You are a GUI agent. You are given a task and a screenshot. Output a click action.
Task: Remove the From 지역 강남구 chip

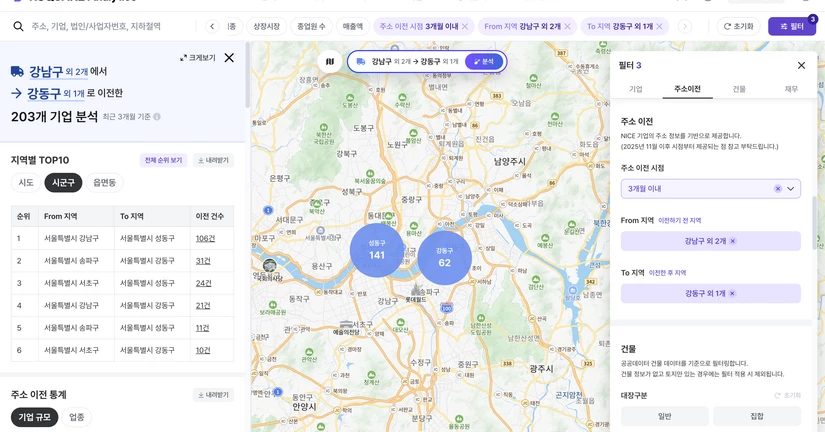(568, 26)
